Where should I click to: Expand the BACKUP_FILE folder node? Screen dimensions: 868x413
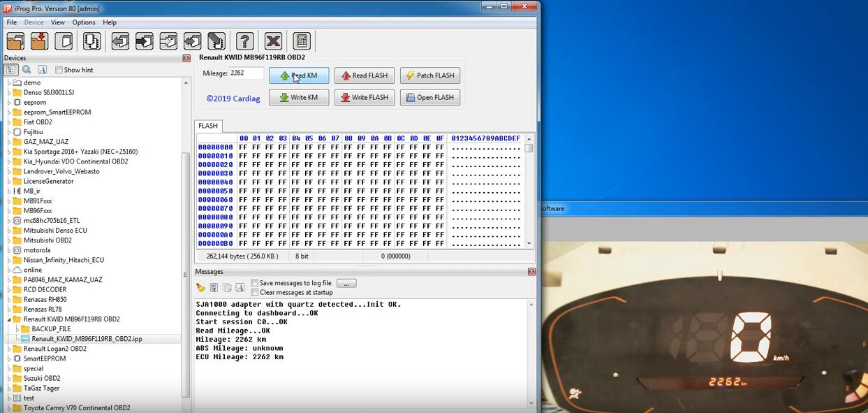[x=17, y=329]
